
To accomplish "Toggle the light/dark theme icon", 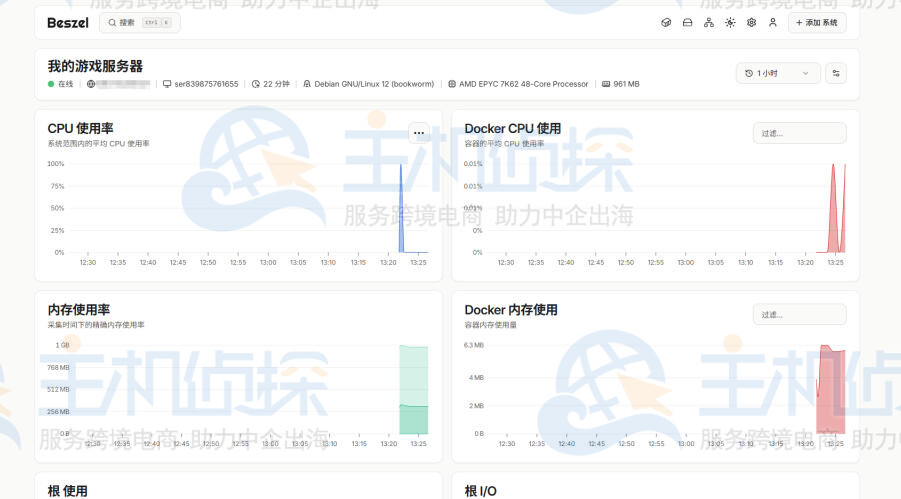I will (730, 23).
